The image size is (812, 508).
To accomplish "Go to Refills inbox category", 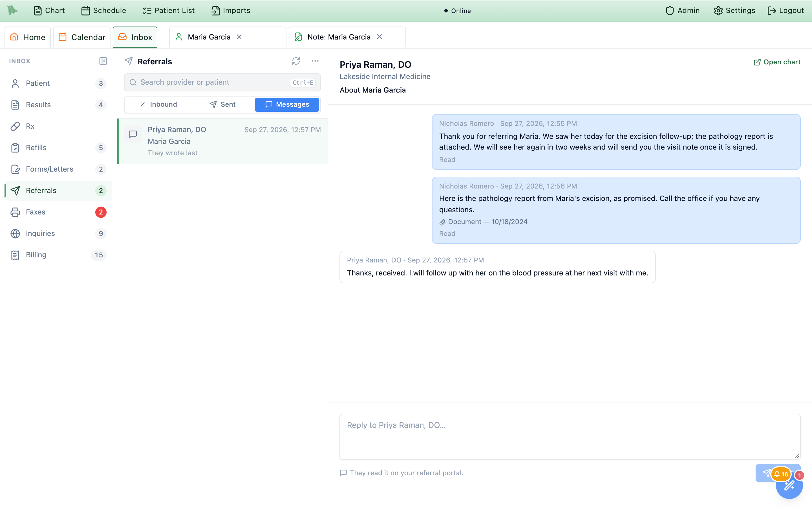I will point(58,148).
